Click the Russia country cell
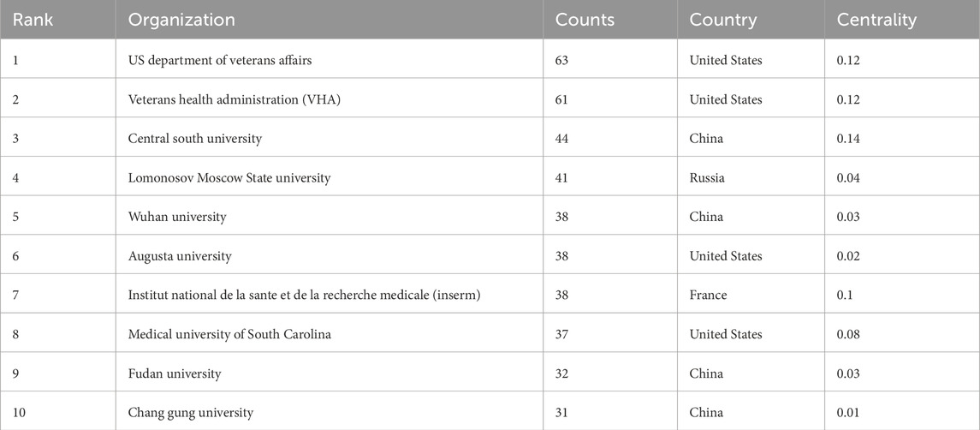Viewport: 980px width, 430px height. pos(707,178)
